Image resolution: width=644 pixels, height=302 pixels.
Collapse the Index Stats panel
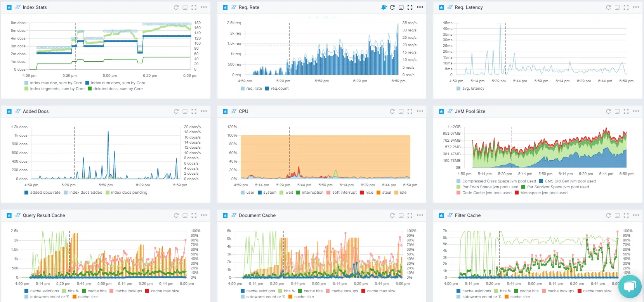tap(185, 7)
